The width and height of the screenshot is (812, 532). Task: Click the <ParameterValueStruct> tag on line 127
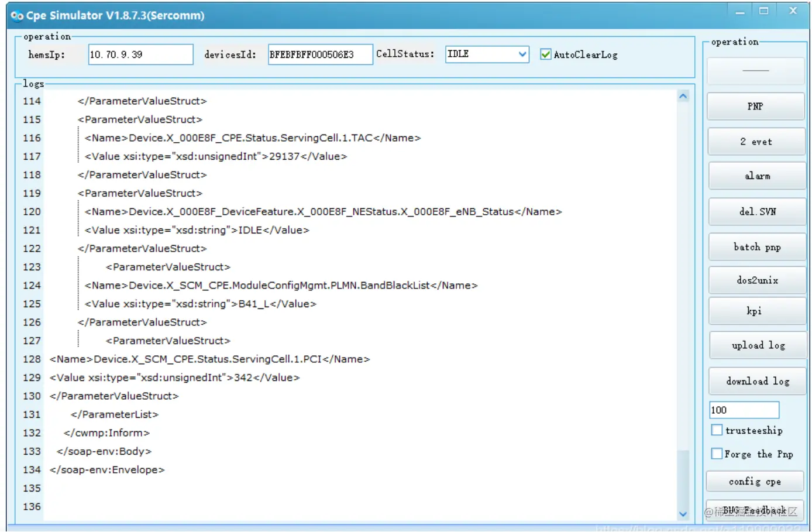point(168,341)
